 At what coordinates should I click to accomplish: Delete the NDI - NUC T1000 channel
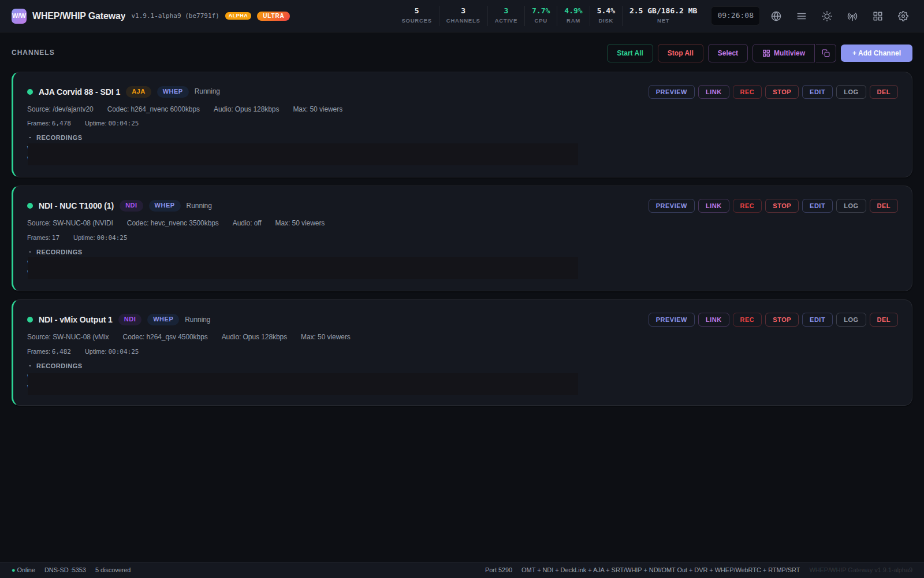[884, 206]
